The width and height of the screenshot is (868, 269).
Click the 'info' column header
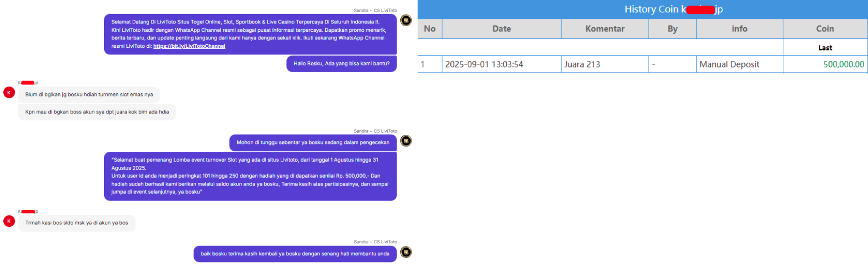click(740, 29)
